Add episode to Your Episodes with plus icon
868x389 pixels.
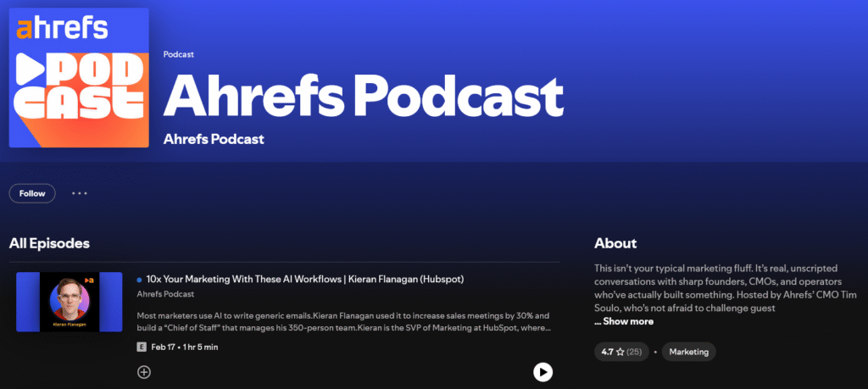pyautogui.click(x=143, y=371)
